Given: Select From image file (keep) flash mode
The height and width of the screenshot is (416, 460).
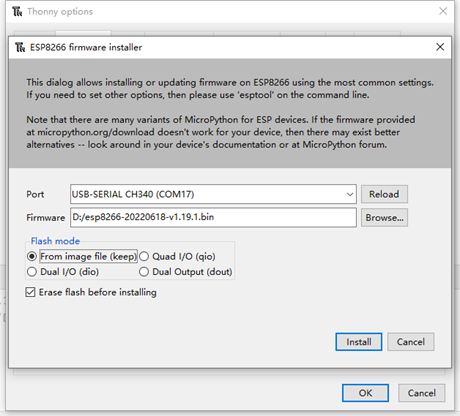Looking at the screenshot, I should 32,256.
